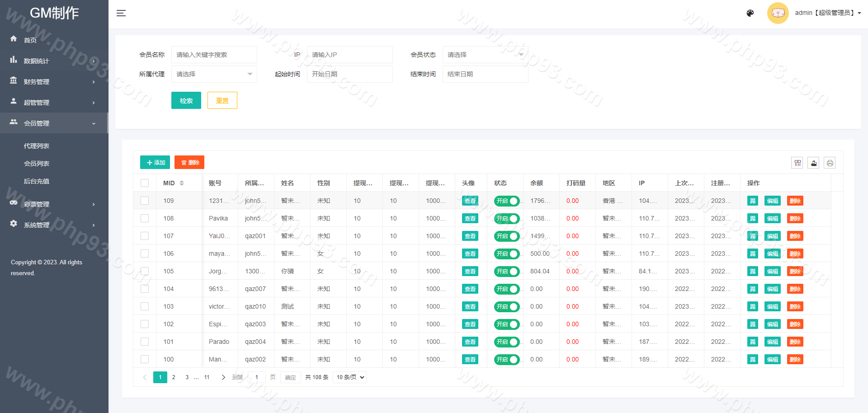
Task: Check the select-all checkbox in table header
Action: click(145, 183)
